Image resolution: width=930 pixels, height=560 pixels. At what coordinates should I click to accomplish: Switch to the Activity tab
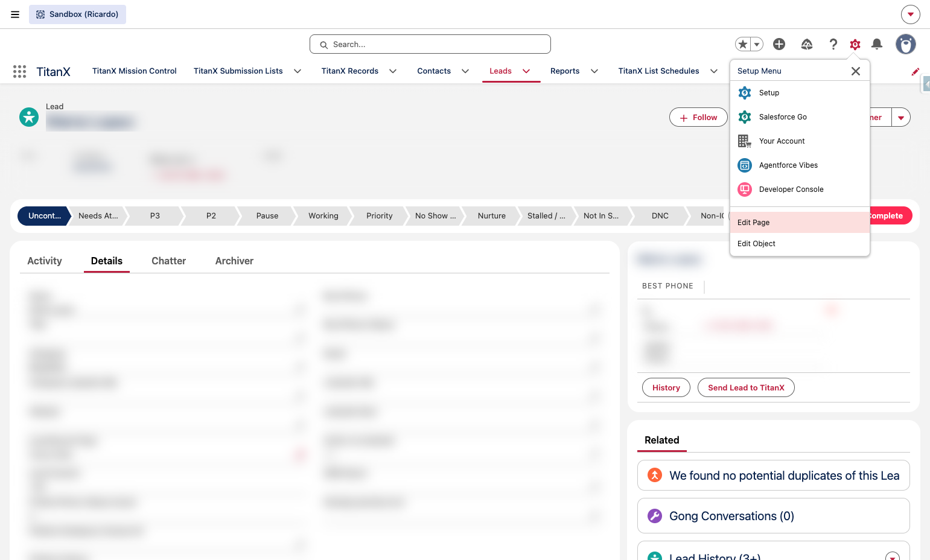click(x=45, y=261)
